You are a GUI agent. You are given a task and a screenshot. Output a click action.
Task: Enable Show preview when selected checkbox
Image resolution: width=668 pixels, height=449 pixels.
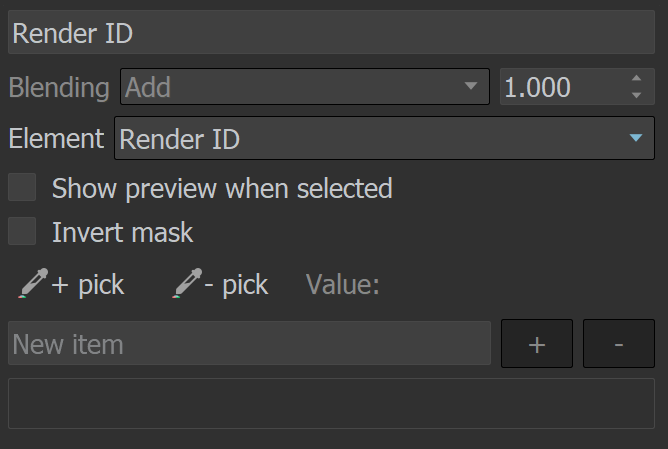[22, 187]
